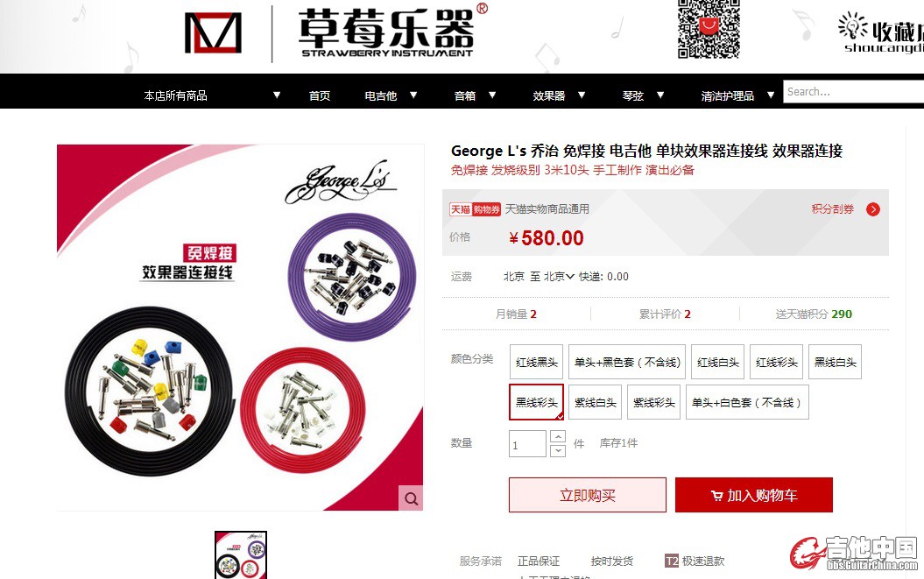This screenshot has width=924, height=579.
Task: Decrease quantity with the down arrow
Action: (557, 450)
